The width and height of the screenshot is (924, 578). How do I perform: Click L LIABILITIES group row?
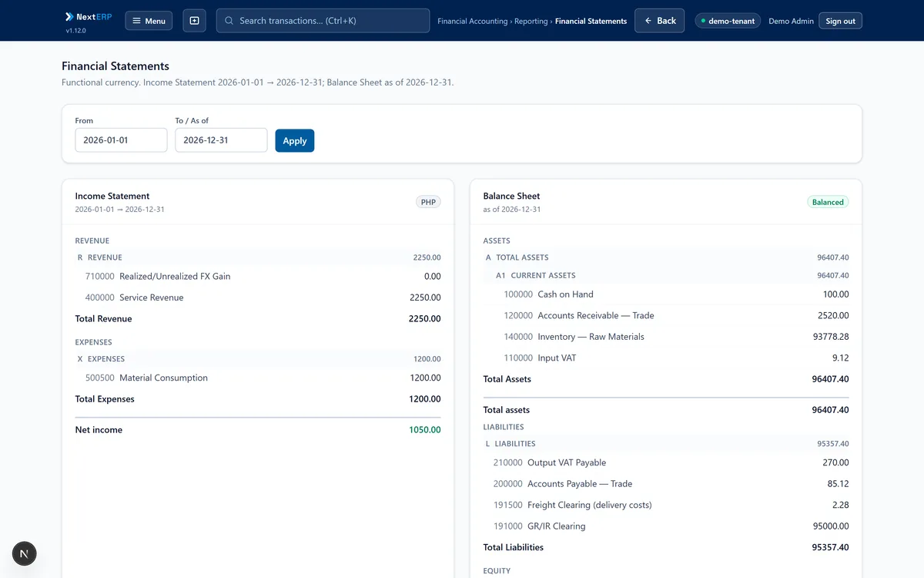tap(666, 444)
